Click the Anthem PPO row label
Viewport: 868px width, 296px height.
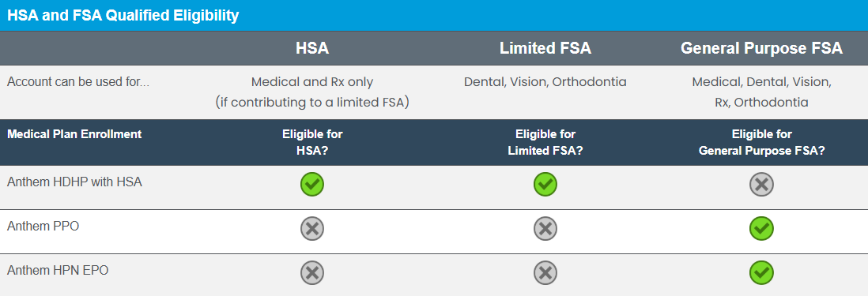click(x=43, y=226)
